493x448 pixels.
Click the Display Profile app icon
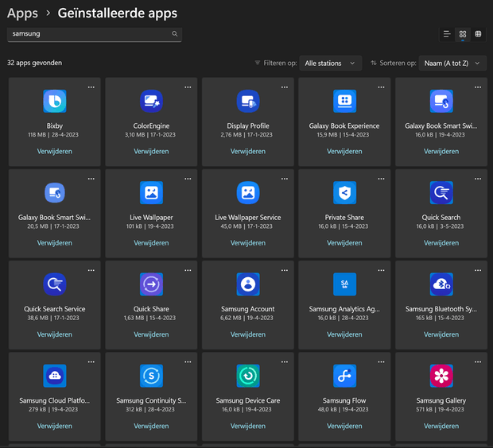click(x=248, y=101)
